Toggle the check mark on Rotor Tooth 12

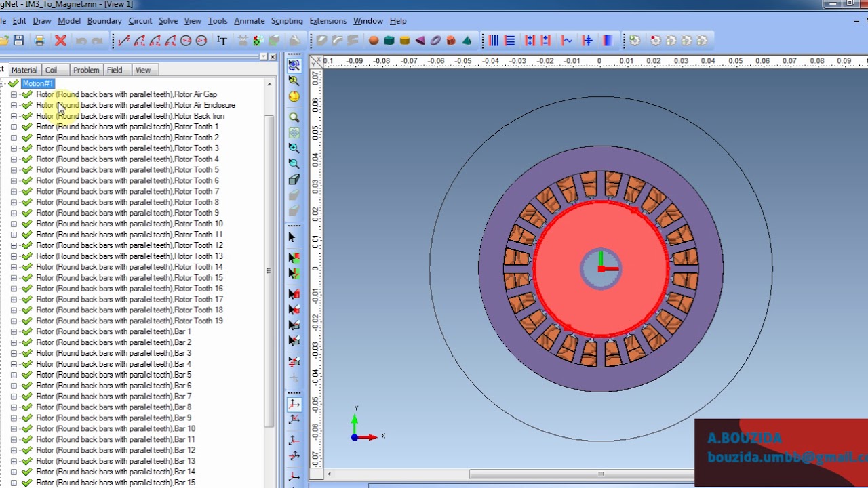(x=27, y=245)
